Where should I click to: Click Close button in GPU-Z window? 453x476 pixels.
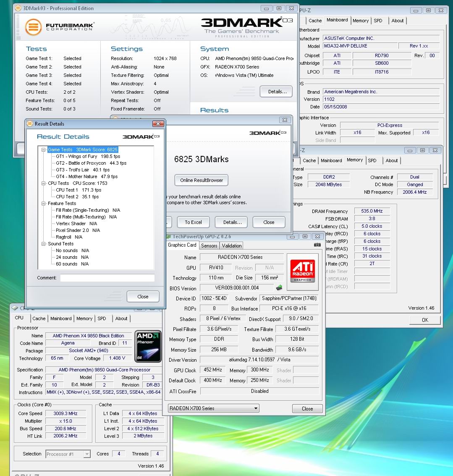pyautogui.click(x=307, y=409)
